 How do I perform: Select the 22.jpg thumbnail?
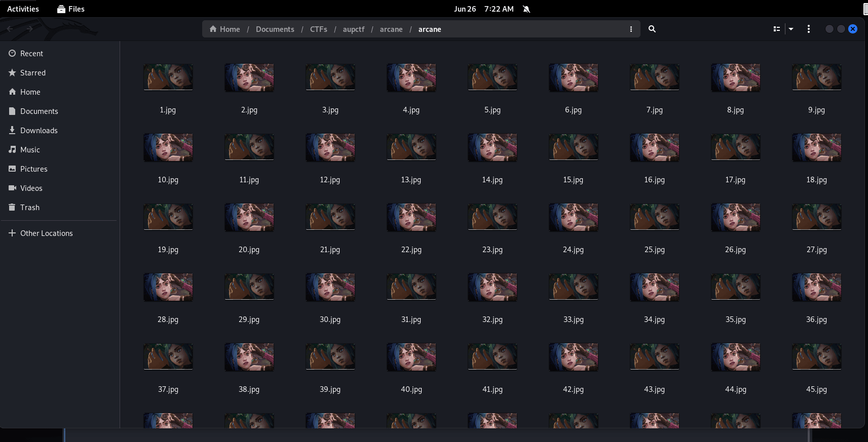tap(411, 217)
